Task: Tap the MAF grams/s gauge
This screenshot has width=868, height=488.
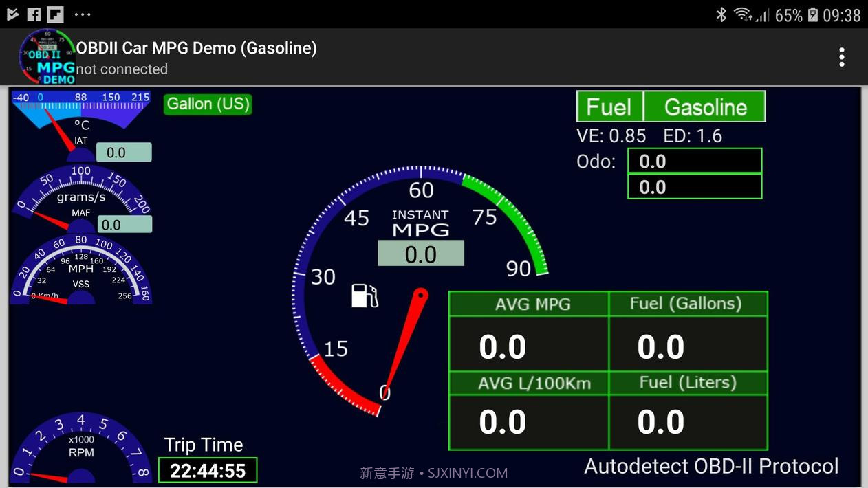Action: tap(81, 199)
